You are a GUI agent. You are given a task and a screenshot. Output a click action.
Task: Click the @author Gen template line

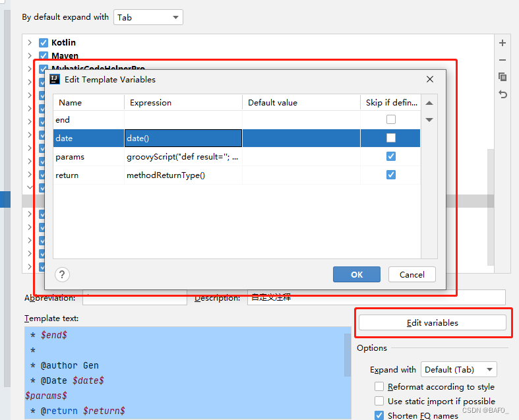coord(65,365)
